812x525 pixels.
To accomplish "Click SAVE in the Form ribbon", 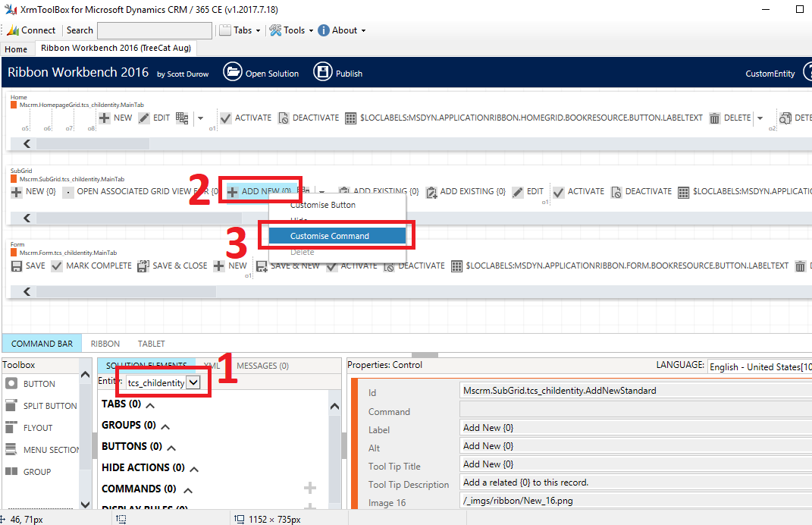I will pos(29,266).
